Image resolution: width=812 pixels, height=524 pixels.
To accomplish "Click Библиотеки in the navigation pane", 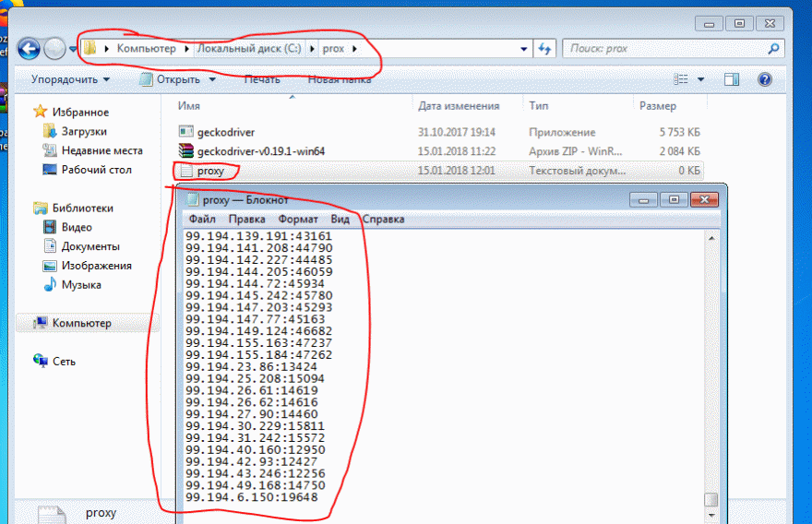I will coord(82,208).
